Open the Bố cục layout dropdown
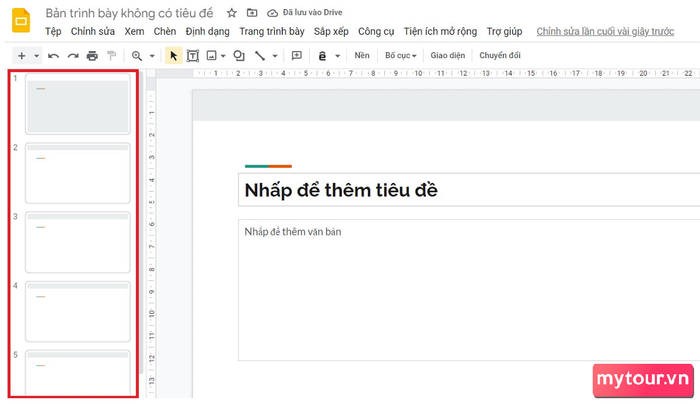The image size is (700, 405). coord(400,55)
